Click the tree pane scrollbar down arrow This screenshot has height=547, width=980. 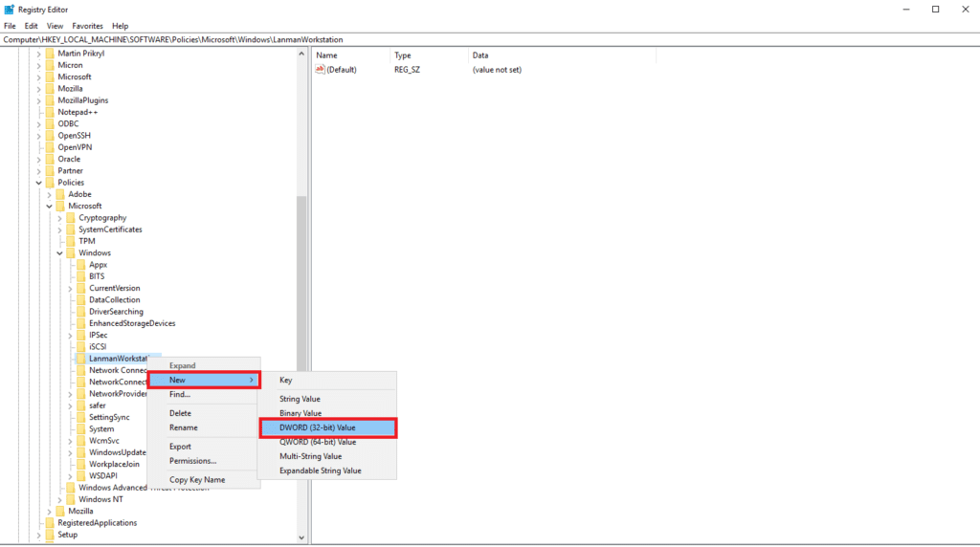point(301,537)
